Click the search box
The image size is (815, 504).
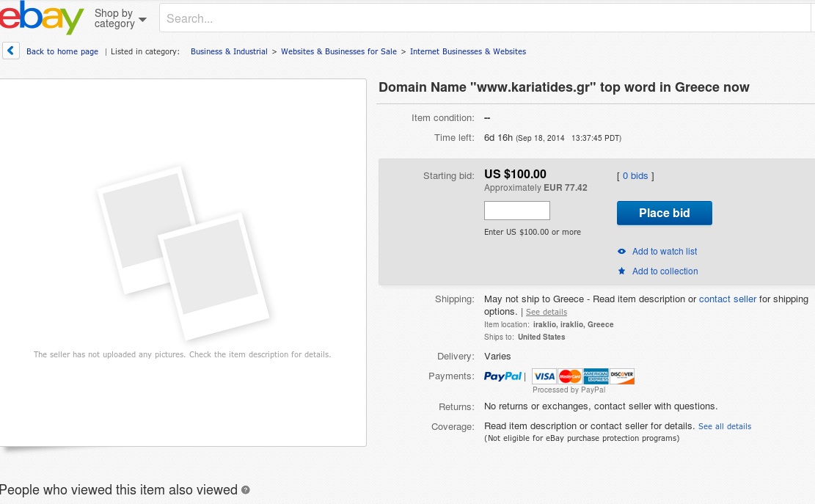tap(485, 18)
